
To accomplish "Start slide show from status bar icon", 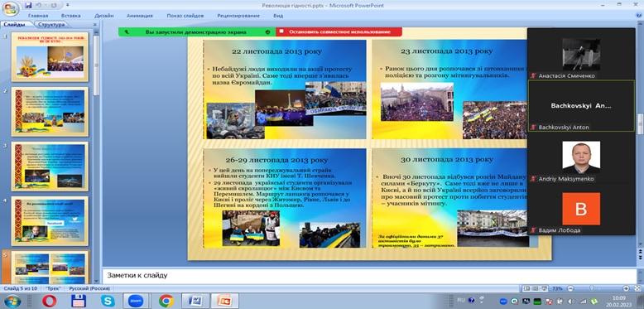I will coord(544,288).
